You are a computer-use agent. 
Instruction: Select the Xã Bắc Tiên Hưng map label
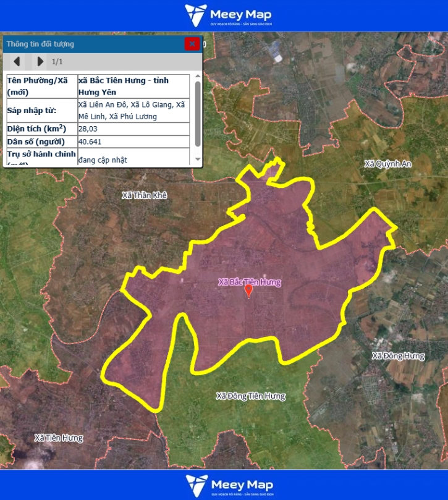249,282
